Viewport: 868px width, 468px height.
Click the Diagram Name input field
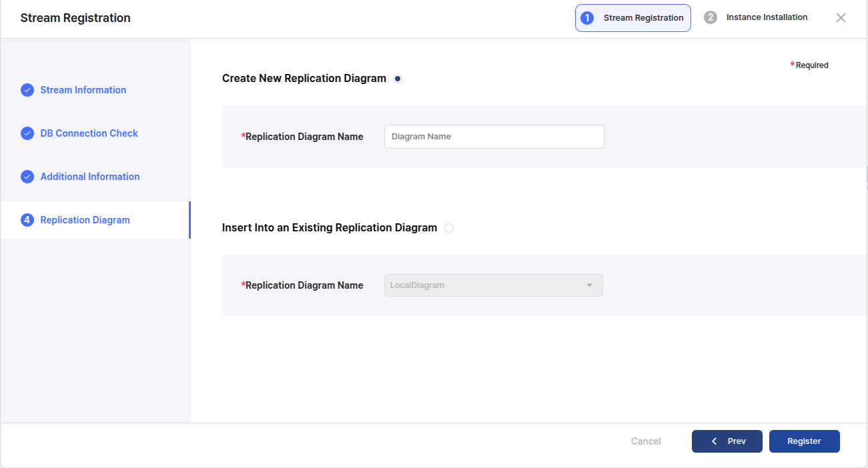pyautogui.click(x=494, y=137)
